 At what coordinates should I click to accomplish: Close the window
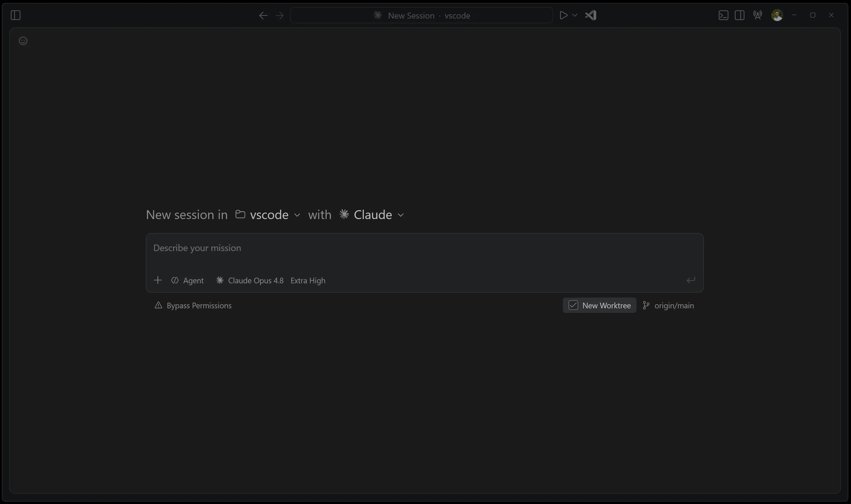pos(831,15)
